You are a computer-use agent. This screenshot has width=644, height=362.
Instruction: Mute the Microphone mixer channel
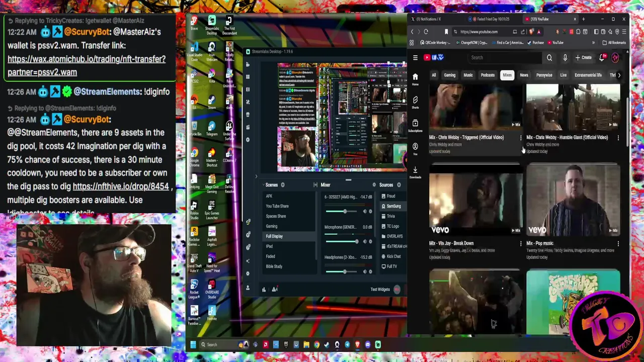click(365, 242)
